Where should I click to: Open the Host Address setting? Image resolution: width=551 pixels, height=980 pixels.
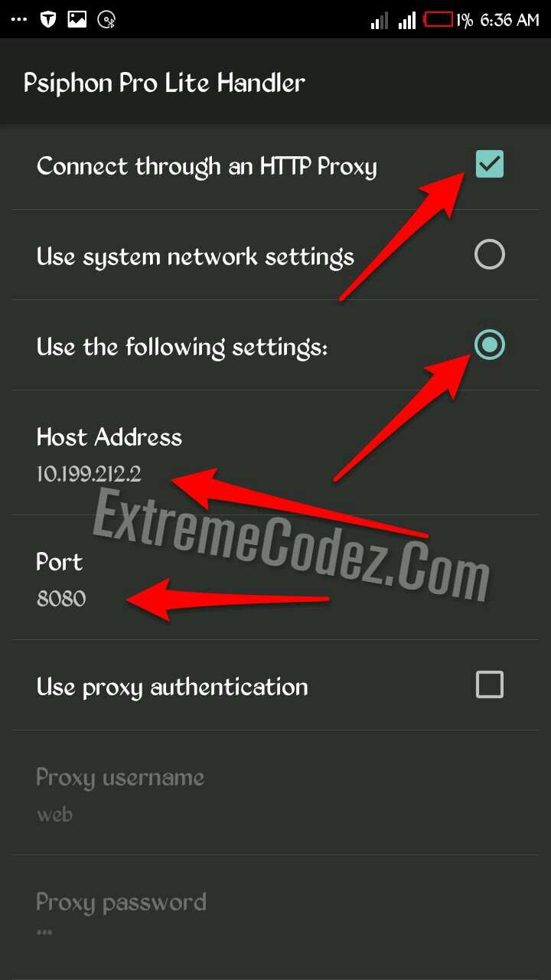(275, 453)
